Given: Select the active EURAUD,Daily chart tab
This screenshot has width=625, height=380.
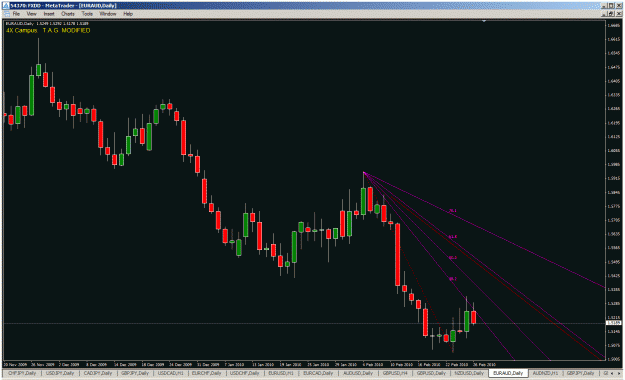Looking at the screenshot, I should [508, 373].
